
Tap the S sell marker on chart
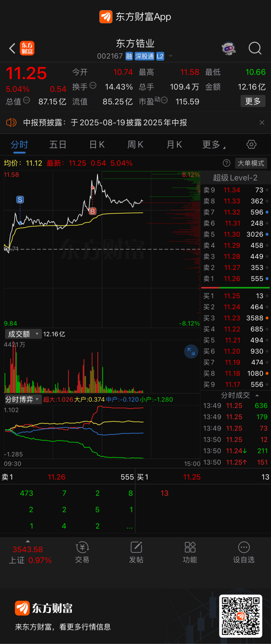pos(20,200)
